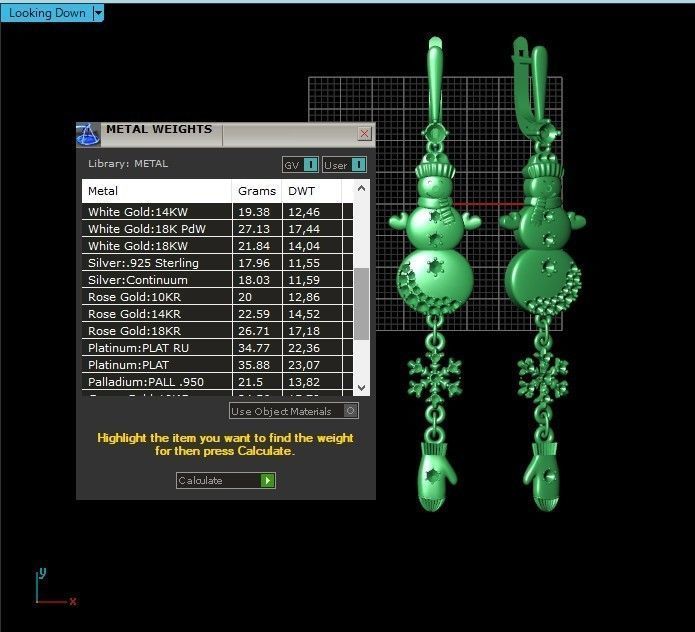Select White Gold:18KW row
The width and height of the screenshot is (695, 632).
coord(217,246)
